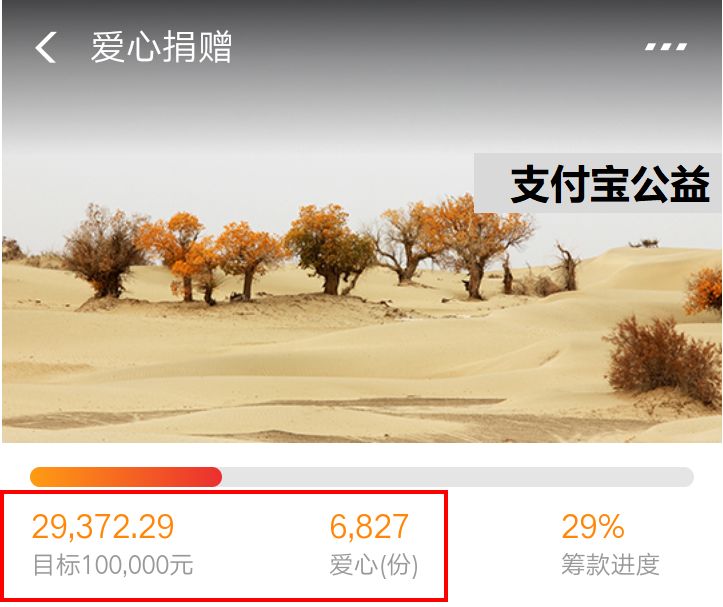
Task: Click the 爱心捐赠 page title
Action: [161, 47]
